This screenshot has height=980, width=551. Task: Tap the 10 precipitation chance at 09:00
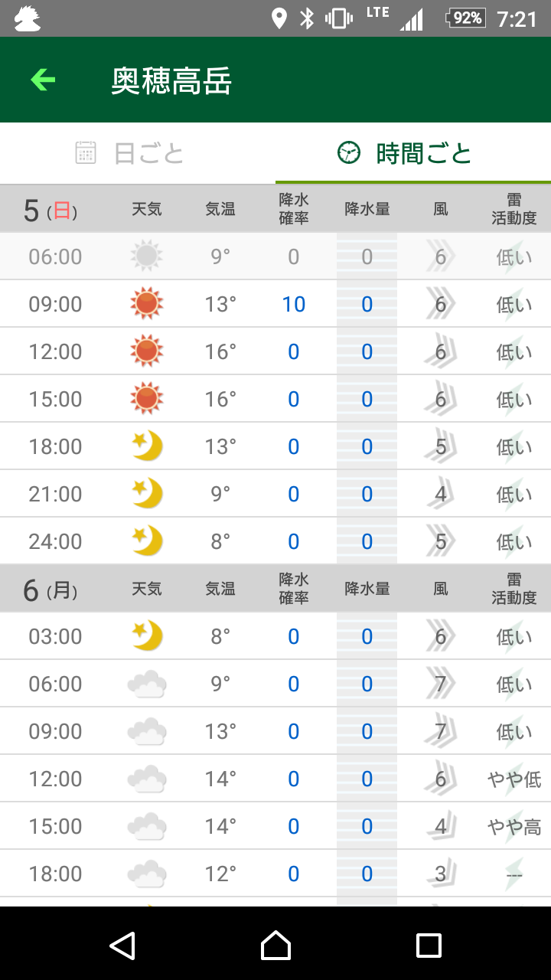293,304
